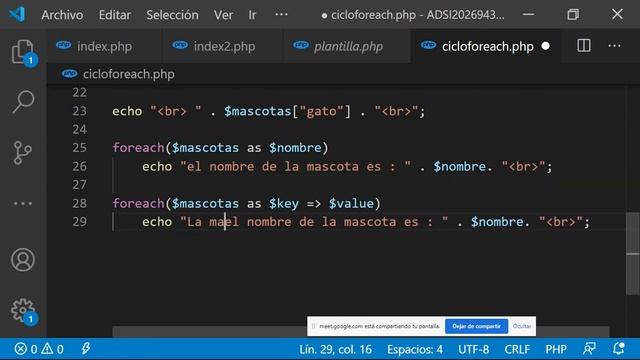The width and height of the screenshot is (640, 360).
Task: Show warnings count in the status bar
Action: pos(52,349)
